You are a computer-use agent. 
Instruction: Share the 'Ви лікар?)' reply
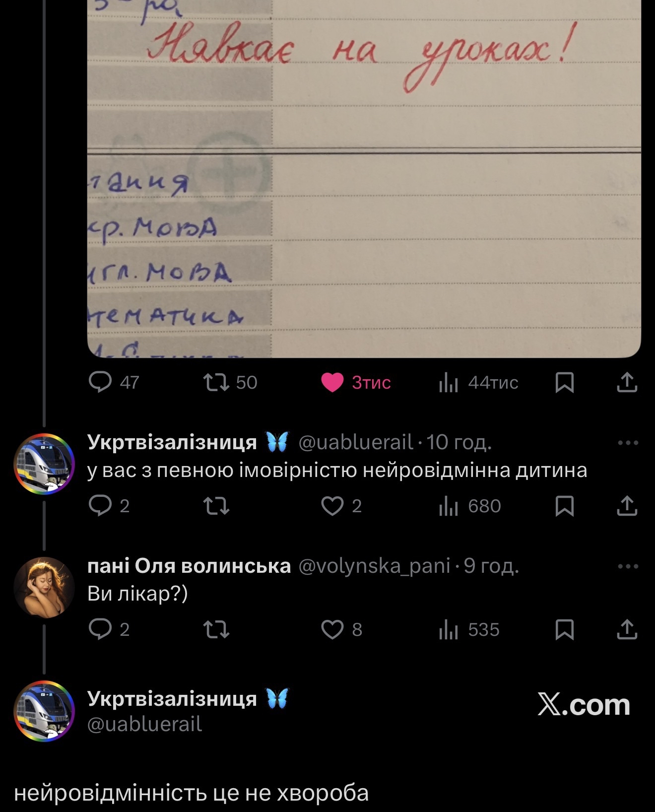pyautogui.click(x=627, y=629)
